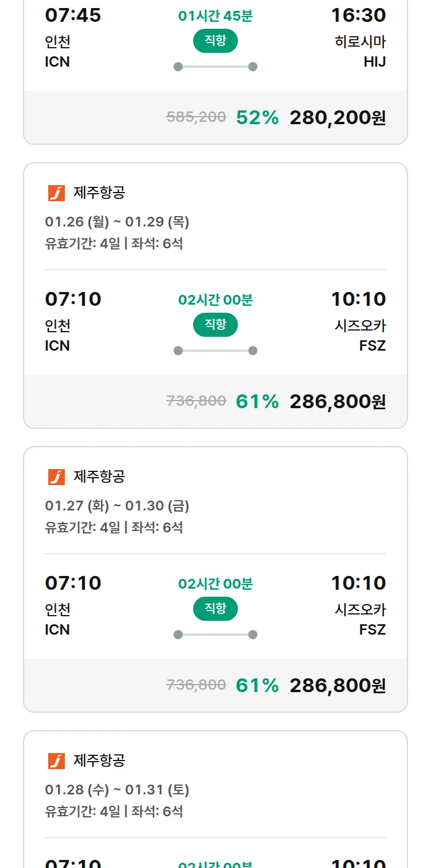Click route line on the Hiroshima flight
The height and width of the screenshot is (868, 431).
pos(215,67)
